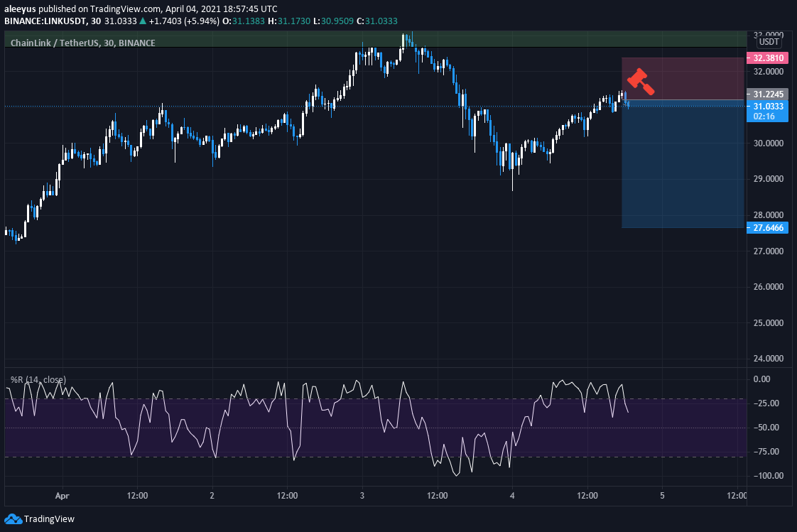Screen dimensions: 797x532
Task: Click the aleeyus author name
Action: click(x=20, y=9)
